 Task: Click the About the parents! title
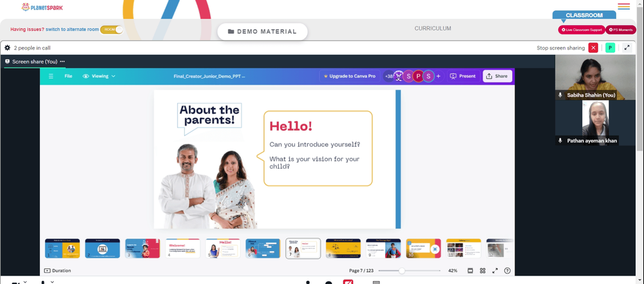point(209,115)
